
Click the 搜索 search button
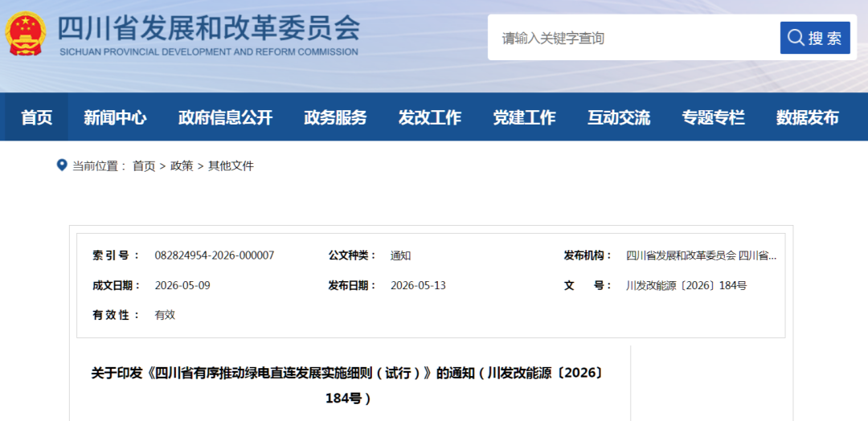point(815,38)
